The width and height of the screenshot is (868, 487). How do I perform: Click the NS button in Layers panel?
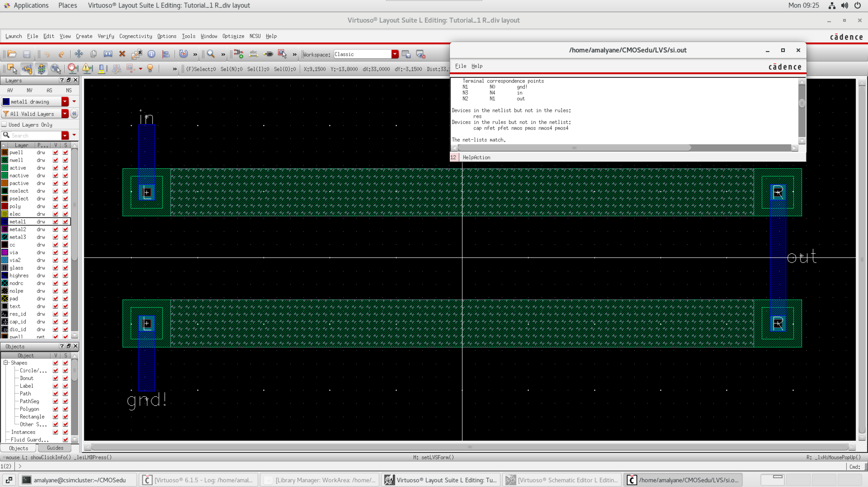[69, 90]
